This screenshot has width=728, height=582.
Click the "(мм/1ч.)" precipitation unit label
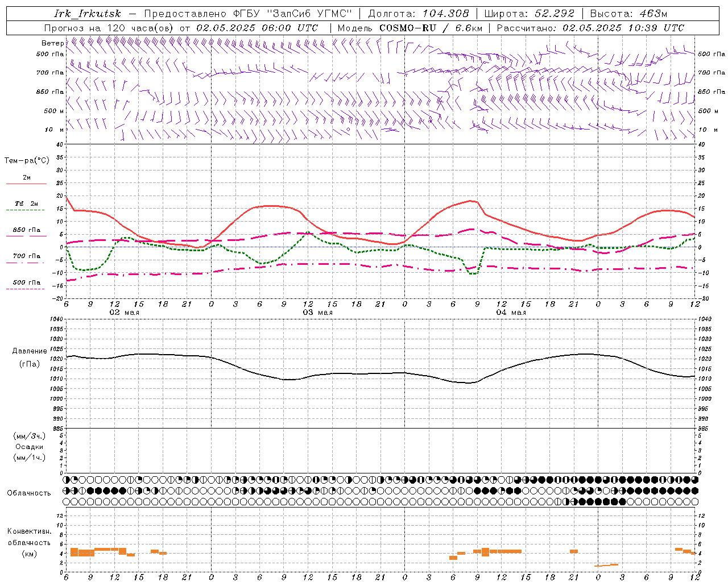(x=30, y=458)
